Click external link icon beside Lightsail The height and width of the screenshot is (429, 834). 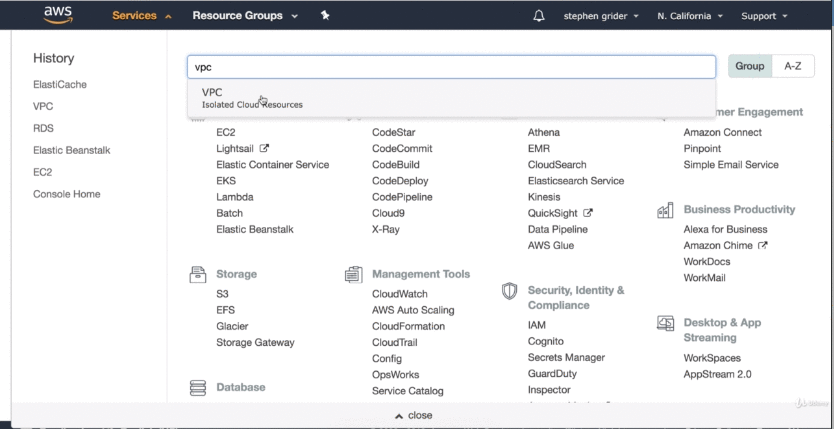point(264,148)
